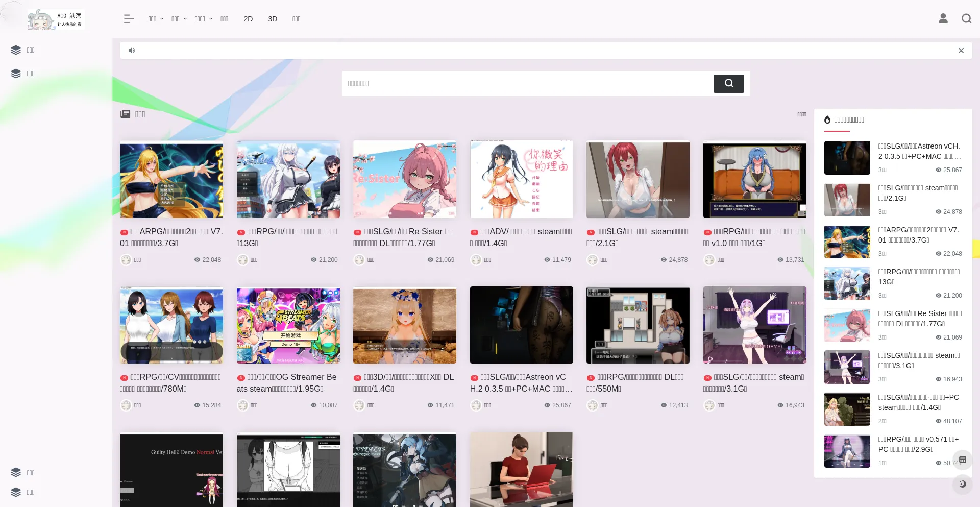Expand the first dropdown in the top navigation

[156, 19]
